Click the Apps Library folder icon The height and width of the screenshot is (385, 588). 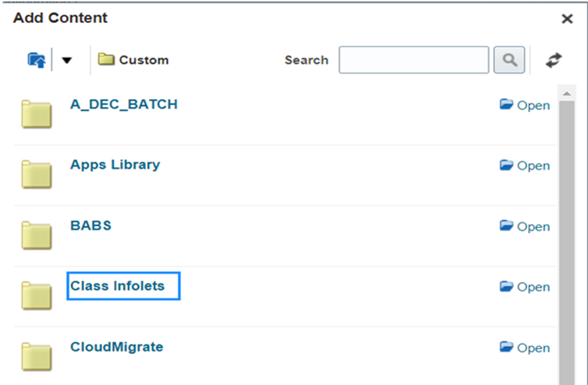(x=36, y=174)
